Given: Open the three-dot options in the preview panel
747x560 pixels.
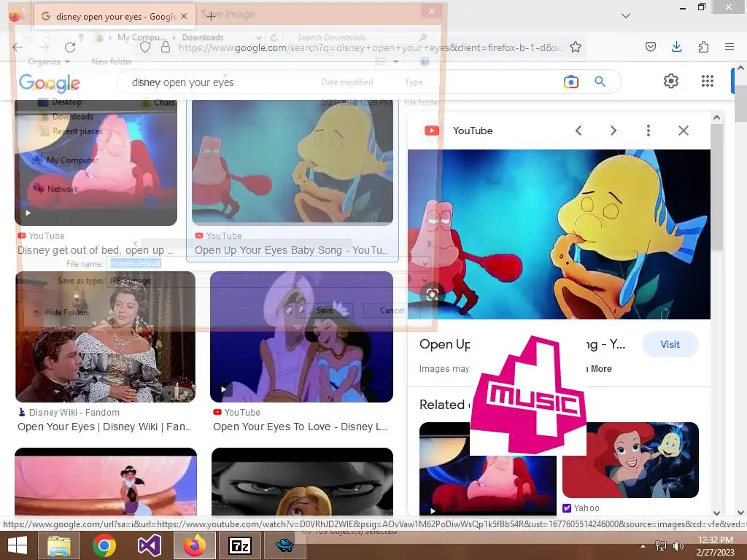Looking at the screenshot, I should pos(649,131).
